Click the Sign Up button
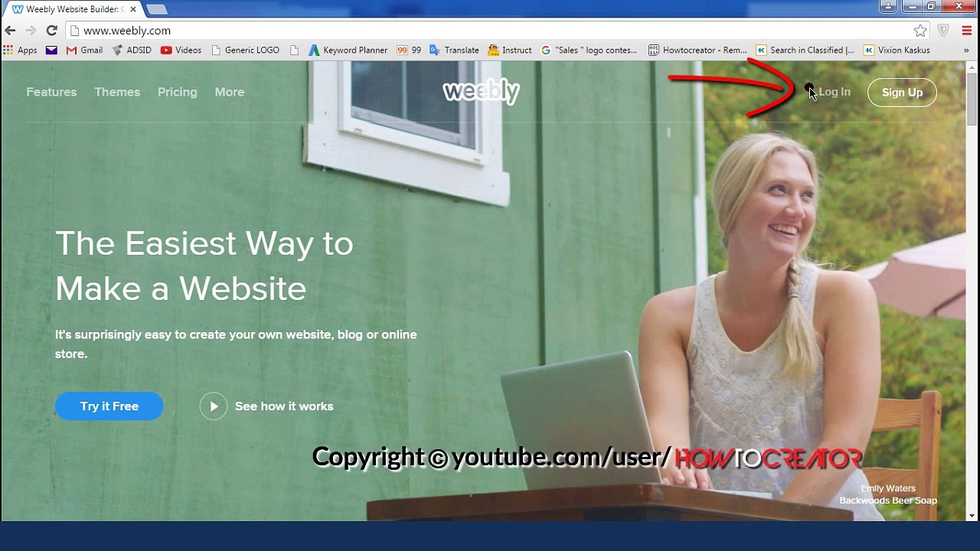This screenshot has width=980, height=551. click(x=902, y=92)
